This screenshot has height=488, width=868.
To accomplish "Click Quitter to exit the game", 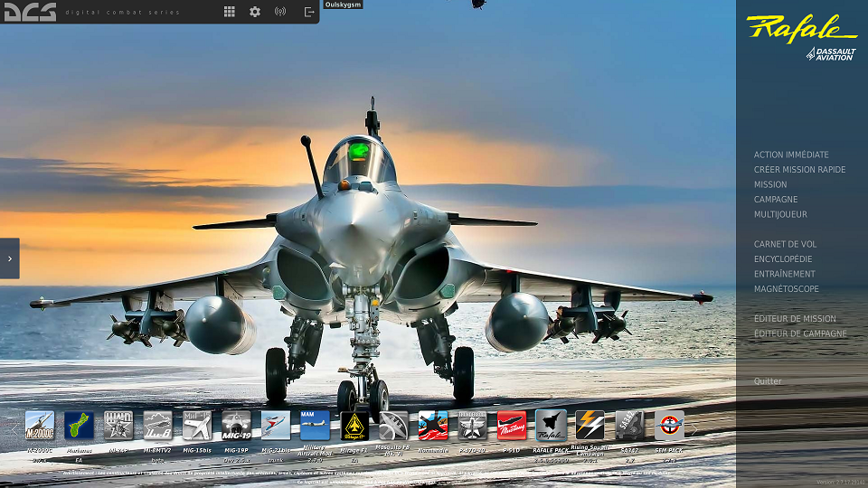I will point(768,381).
